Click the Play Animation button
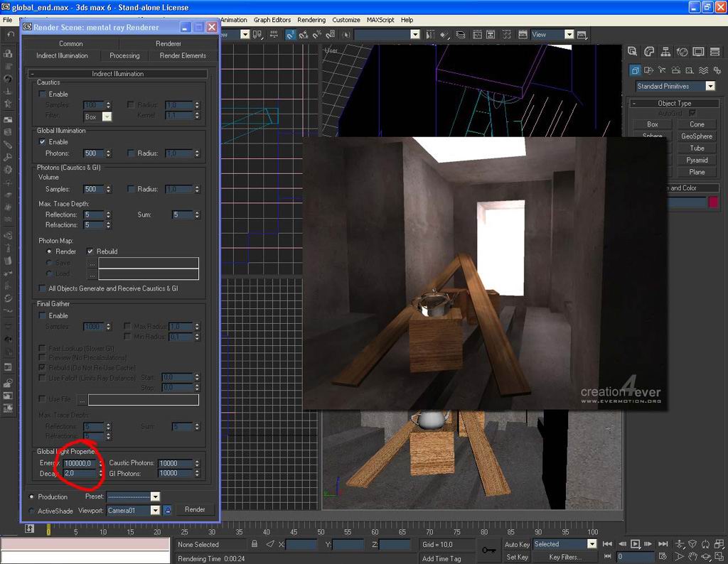Image resolution: width=728 pixels, height=564 pixels. [636, 544]
